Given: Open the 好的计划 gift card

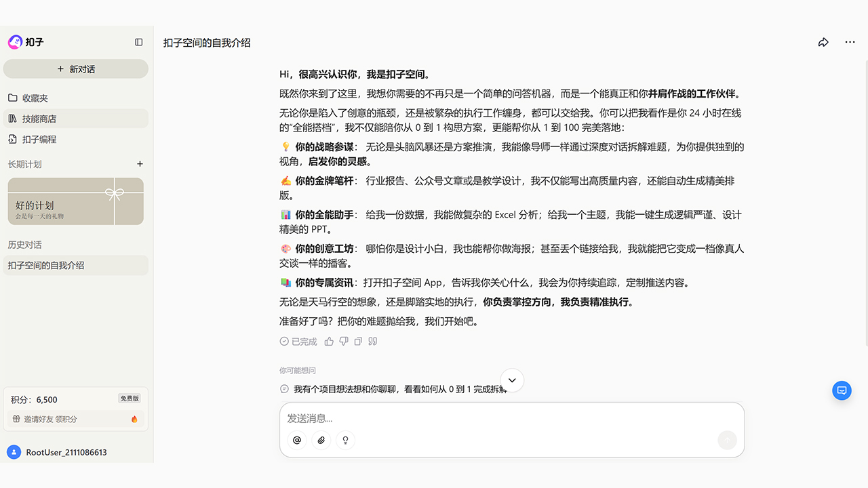Looking at the screenshot, I should [x=76, y=201].
